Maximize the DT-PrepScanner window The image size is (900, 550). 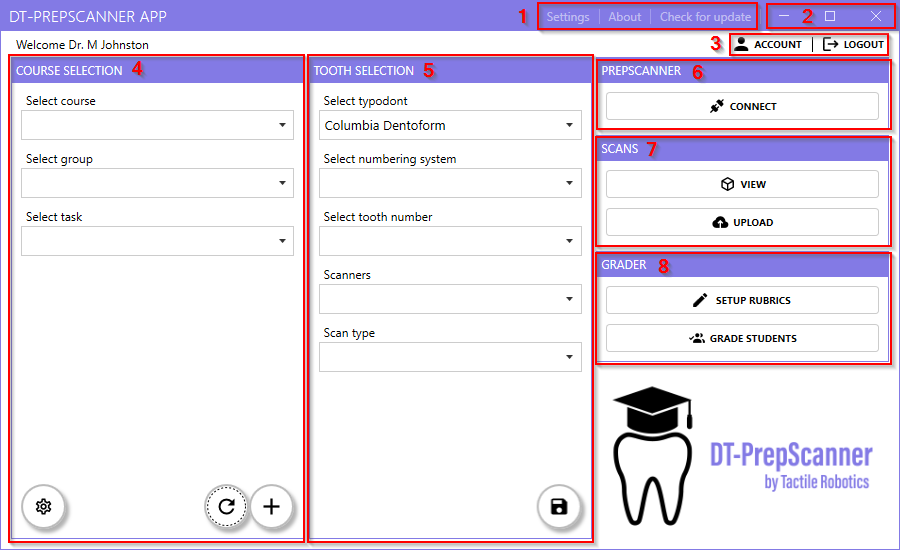pyautogui.click(x=830, y=16)
